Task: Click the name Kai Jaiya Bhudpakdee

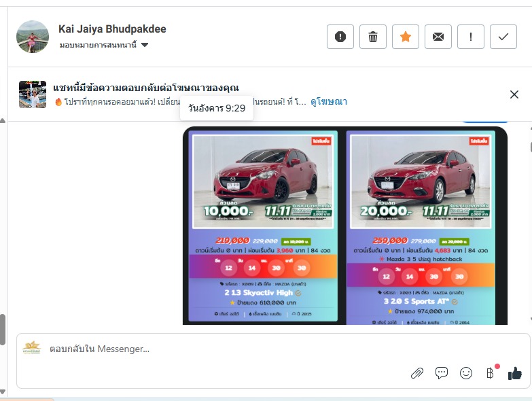Action: click(x=112, y=29)
